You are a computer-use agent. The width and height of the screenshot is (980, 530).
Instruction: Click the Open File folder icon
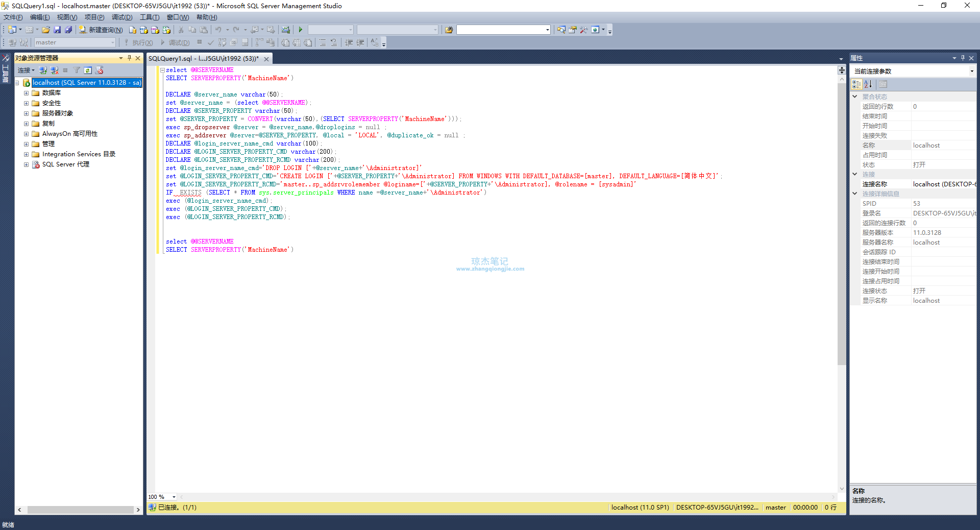click(46, 30)
